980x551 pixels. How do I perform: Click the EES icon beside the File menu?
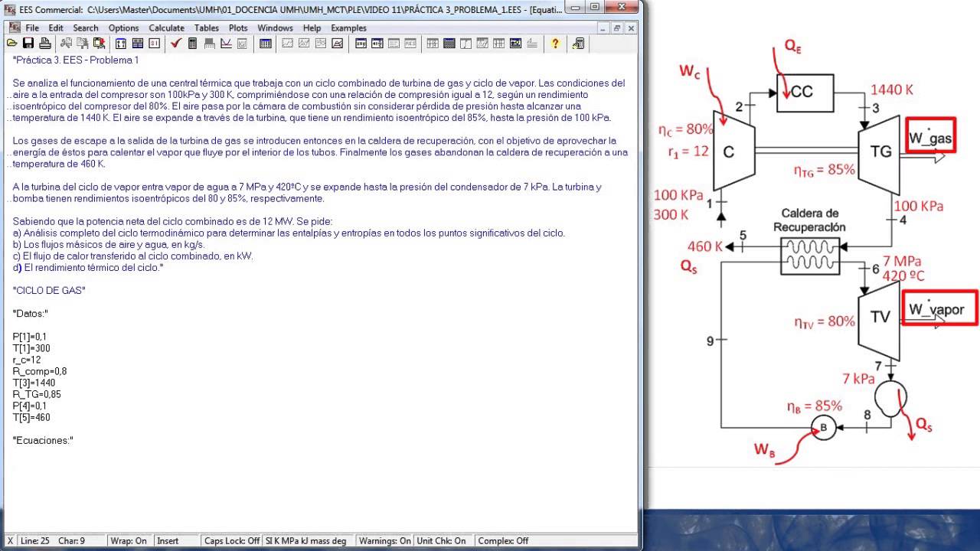point(11,28)
